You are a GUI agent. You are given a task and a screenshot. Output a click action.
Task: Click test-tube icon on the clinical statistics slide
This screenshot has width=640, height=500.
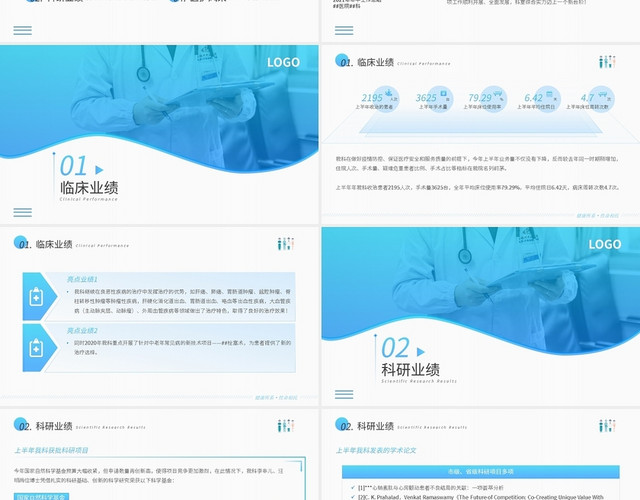[607, 62]
